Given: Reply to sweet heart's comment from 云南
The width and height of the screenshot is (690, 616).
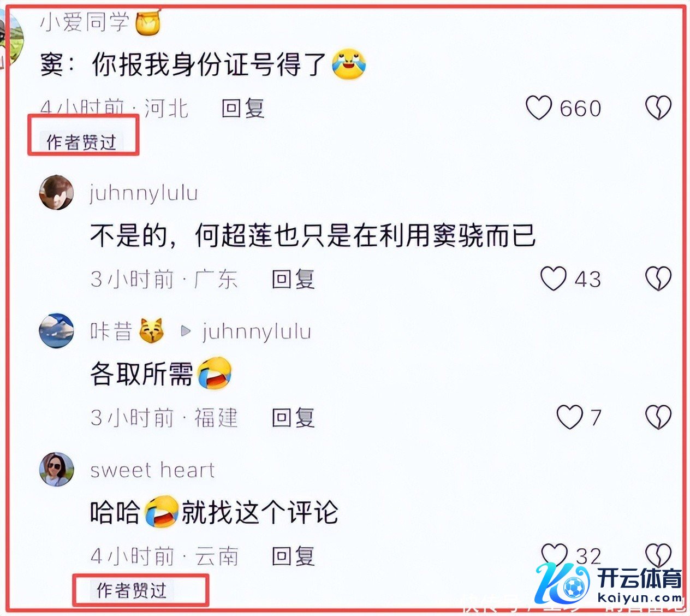Looking at the screenshot, I should [293, 556].
